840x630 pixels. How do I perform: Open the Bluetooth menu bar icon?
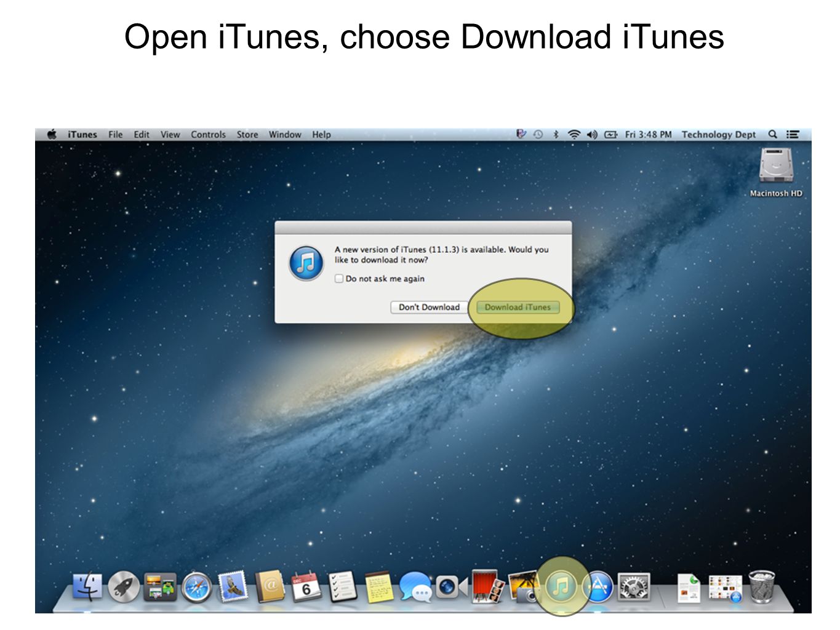(556, 134)
